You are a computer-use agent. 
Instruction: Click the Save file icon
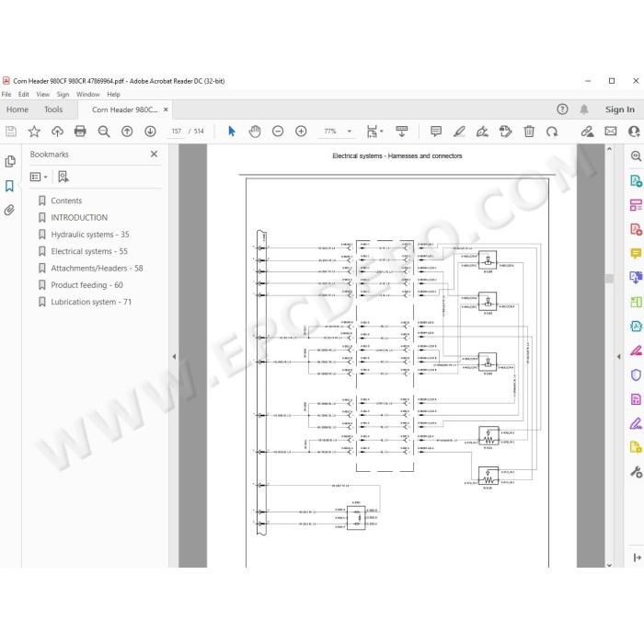11,132
